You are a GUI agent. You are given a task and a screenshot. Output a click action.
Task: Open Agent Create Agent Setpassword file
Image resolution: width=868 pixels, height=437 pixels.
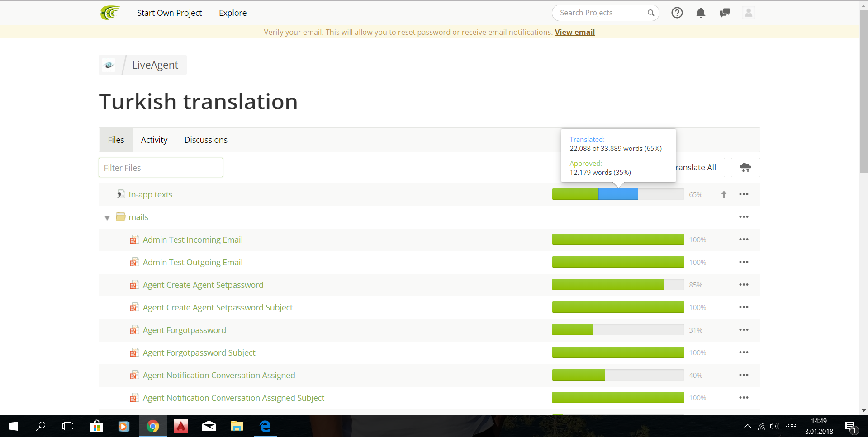point(203,285)
